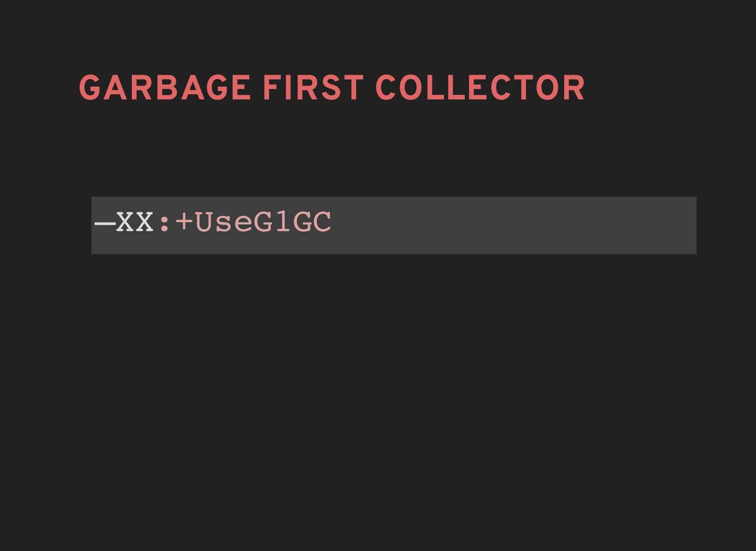This screenshot has width=756, height=551.
Task: Click the trailing 'GC' in UseG1GC
Action: tap(312, 223)
